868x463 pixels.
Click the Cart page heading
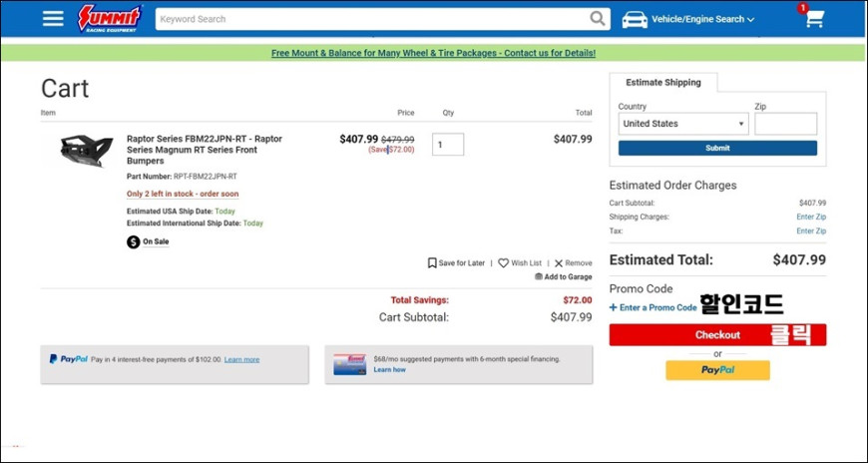(x=65, y=89)
